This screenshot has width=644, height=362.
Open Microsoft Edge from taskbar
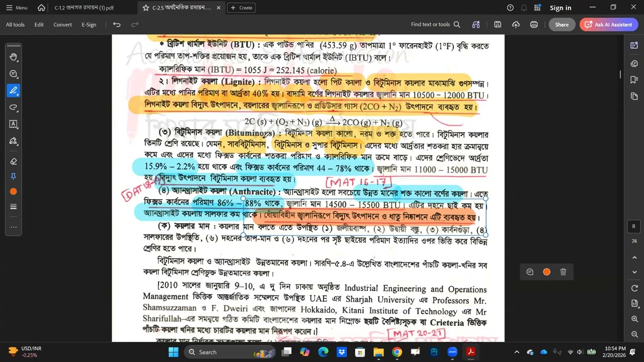323,352
